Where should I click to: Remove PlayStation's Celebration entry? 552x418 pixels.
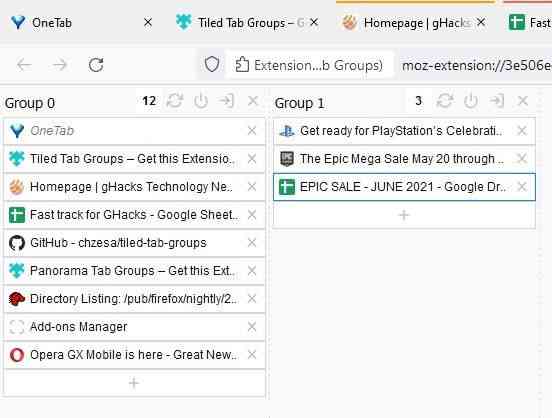(522, 131)
